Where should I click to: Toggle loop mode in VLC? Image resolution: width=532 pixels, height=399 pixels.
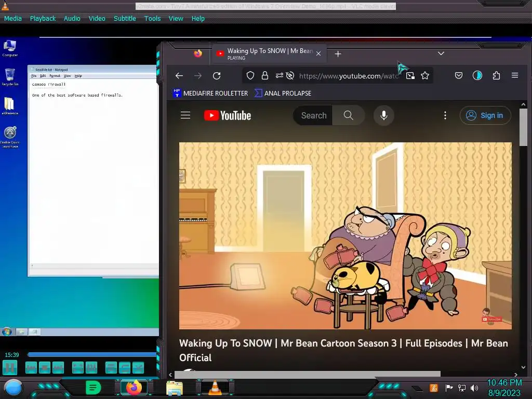click(x=125, y=368)
